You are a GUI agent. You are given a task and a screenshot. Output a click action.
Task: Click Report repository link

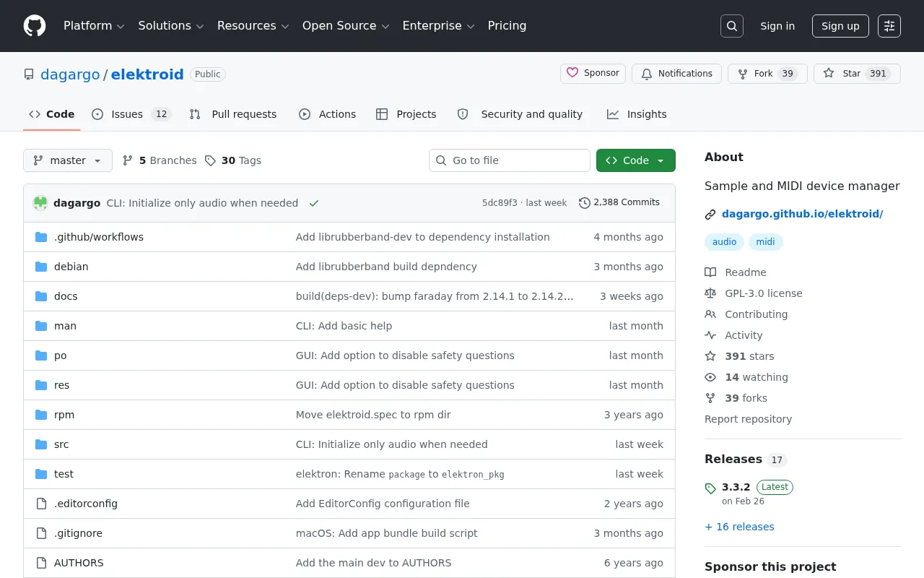click(748, 419)
